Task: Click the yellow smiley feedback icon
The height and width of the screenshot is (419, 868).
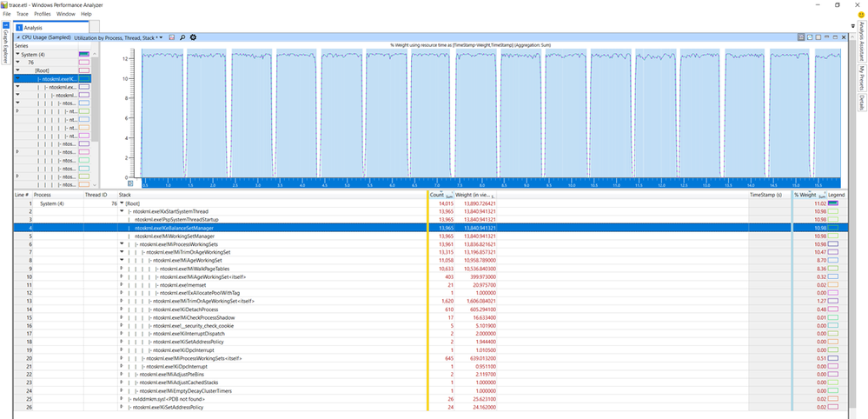Action: click(861, 14)
